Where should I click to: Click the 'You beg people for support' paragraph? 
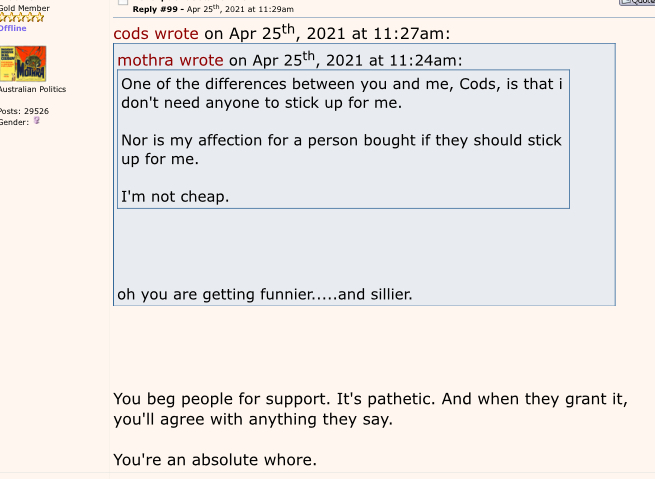point(370,409)
